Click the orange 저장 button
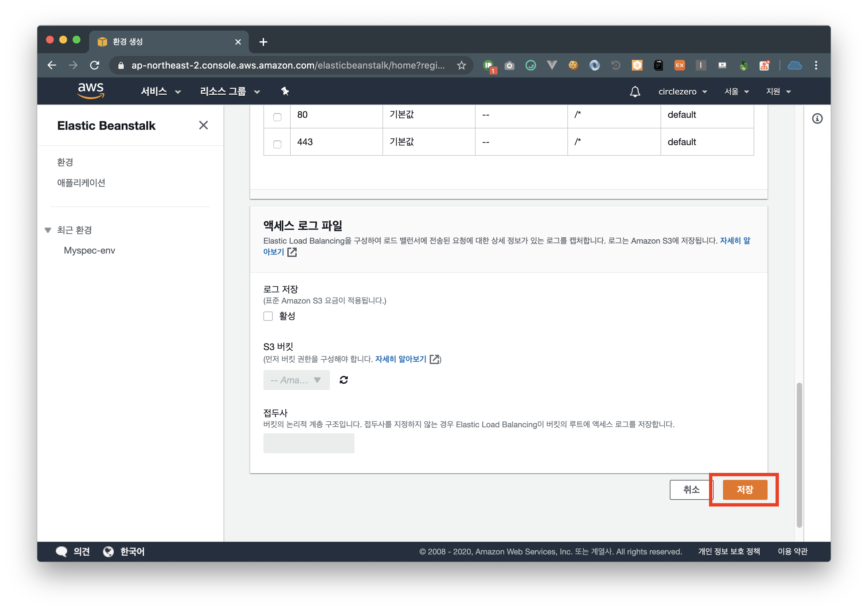The image size is (868, 611). (745, 490)
